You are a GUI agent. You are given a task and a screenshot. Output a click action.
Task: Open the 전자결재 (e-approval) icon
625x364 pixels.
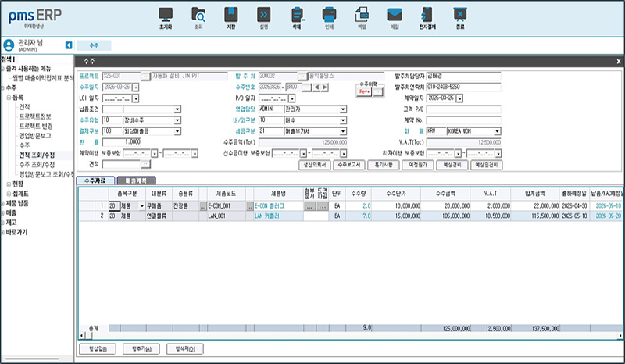pos(427,15)
